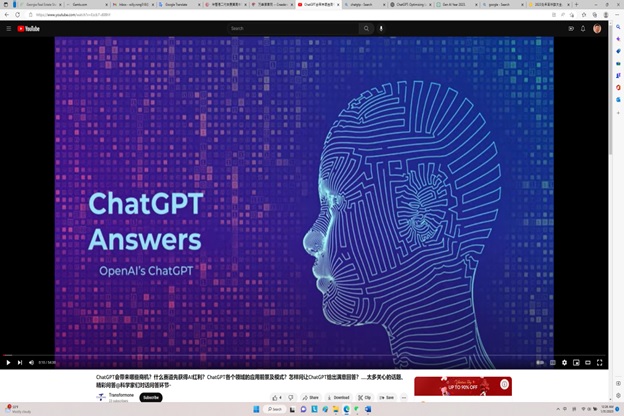Open Microsoft Edge from the taskbar
The width and height of the screenshot is (624, 416).
(x=346, y=409)
